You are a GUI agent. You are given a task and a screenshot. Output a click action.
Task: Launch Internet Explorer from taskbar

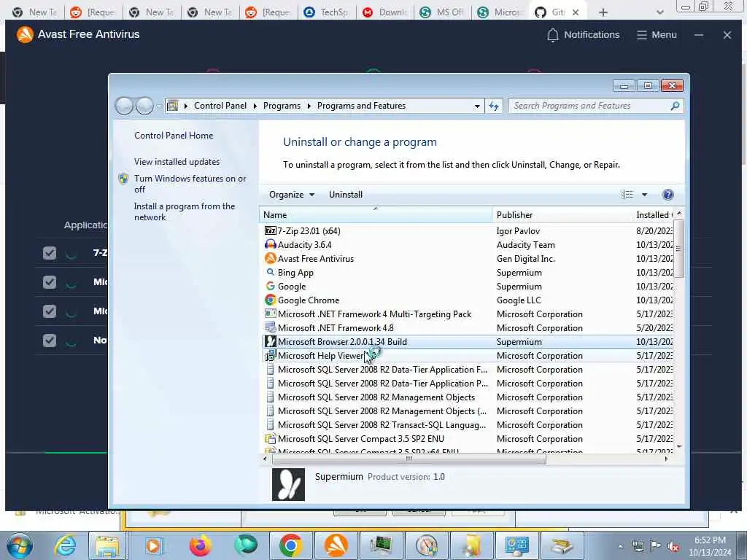coord(65,545)
